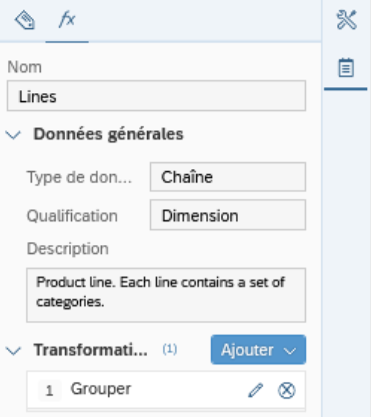Click the transformations count badge (1)

point(170,349)
